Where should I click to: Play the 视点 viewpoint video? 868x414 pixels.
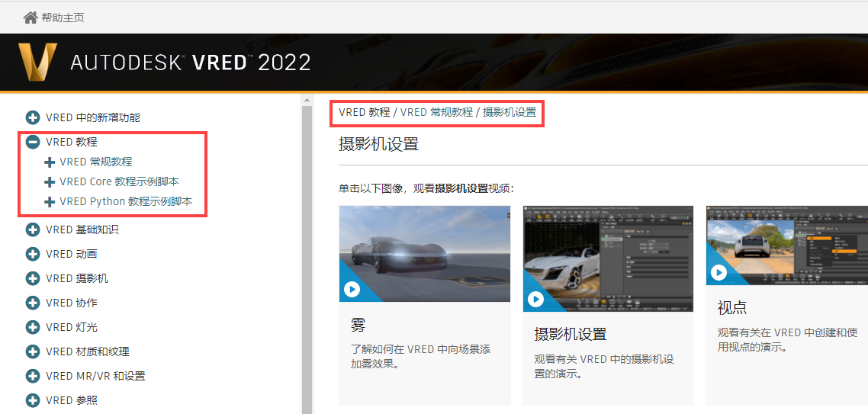[719, 273]
